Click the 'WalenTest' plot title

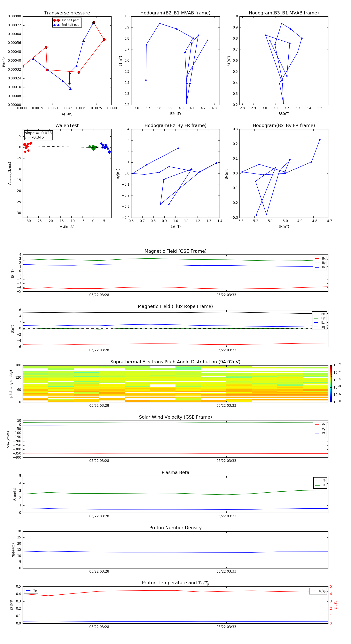click(67, 125)
